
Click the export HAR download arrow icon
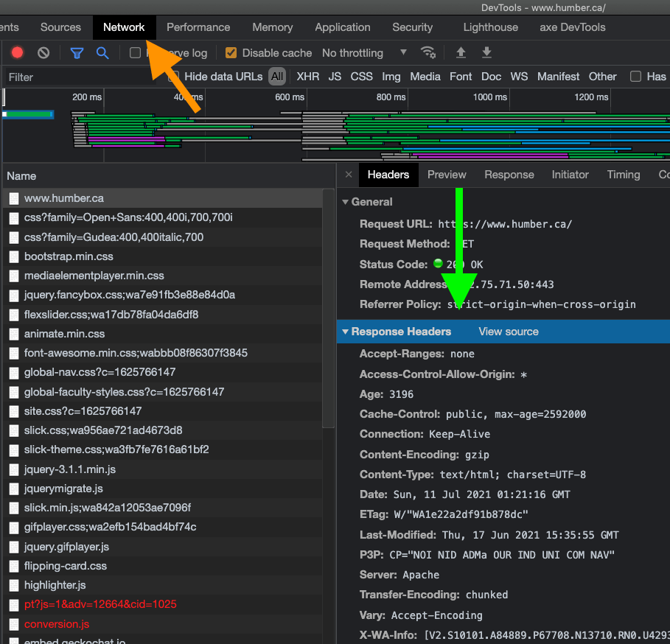click(486, 53)
